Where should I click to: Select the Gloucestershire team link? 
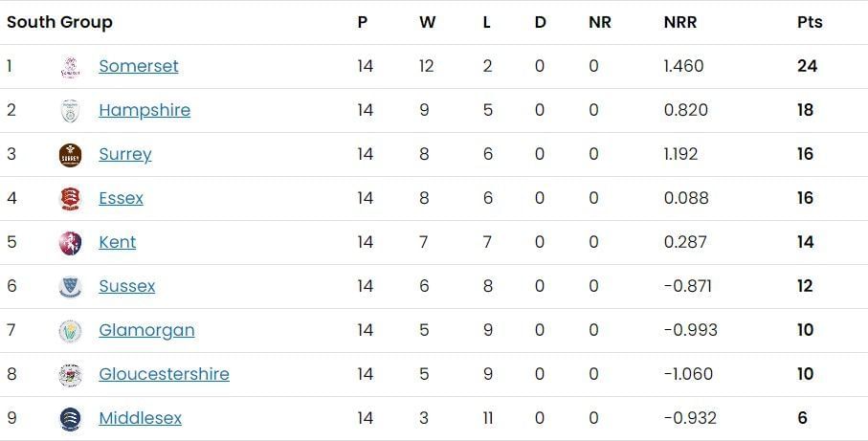[x=164, y=374]
